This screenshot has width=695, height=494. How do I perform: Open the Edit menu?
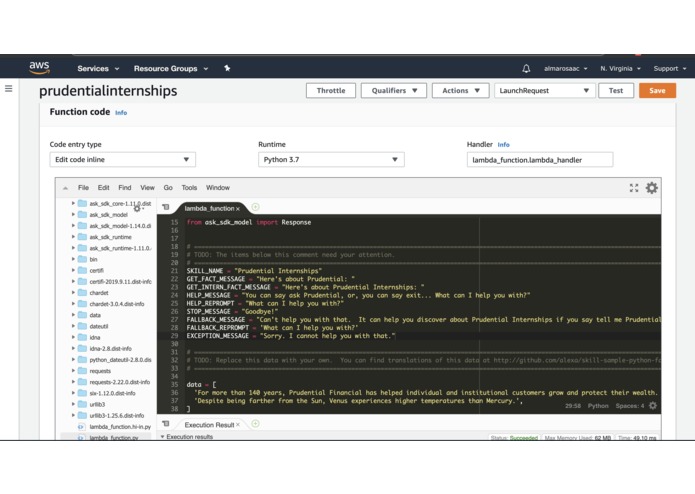tap(103, 188)
